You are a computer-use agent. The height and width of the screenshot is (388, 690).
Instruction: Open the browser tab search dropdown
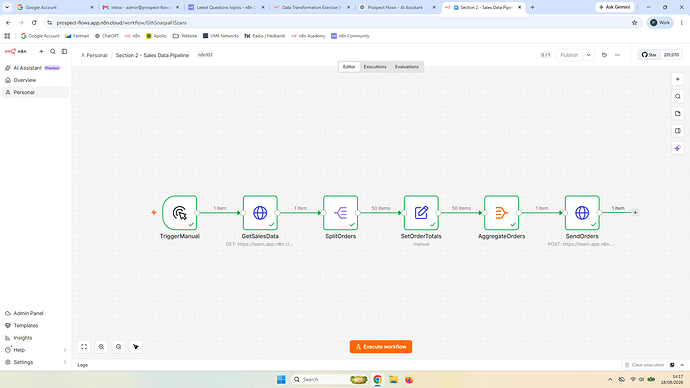coord(7,7)
